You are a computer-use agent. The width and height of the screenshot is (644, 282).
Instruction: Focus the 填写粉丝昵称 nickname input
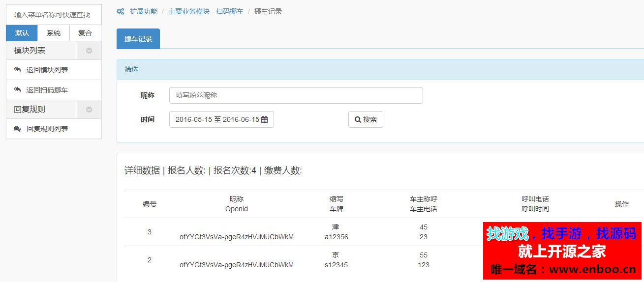(x=296, y=95)
